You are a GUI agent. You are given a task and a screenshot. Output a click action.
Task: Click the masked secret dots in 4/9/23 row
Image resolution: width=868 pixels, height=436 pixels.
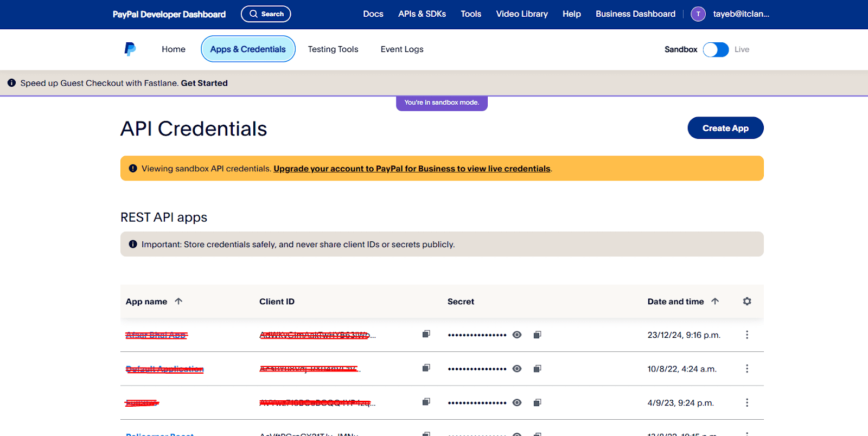click(477, 403)
